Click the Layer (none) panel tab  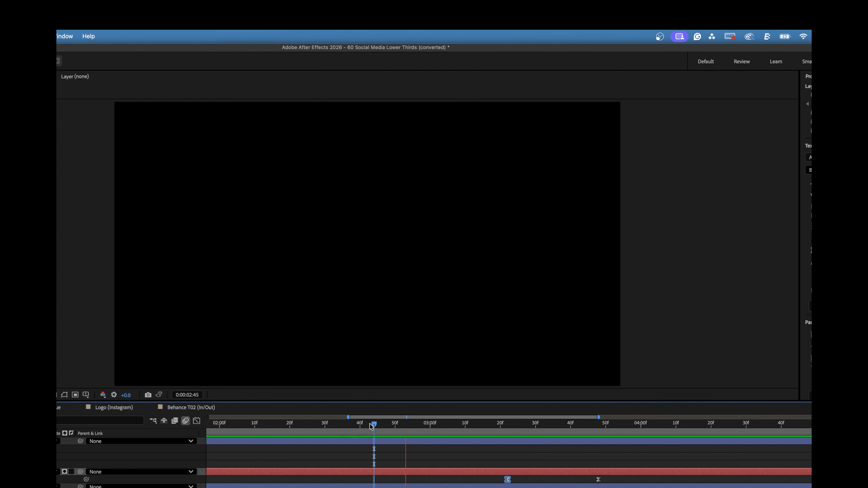[x=75, y=76]
